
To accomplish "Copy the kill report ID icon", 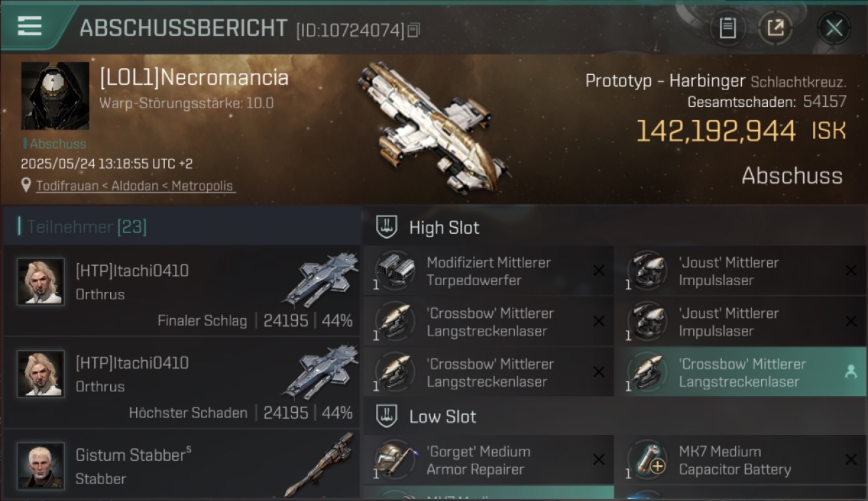I will pyautogui.click(x=413, y=30).
